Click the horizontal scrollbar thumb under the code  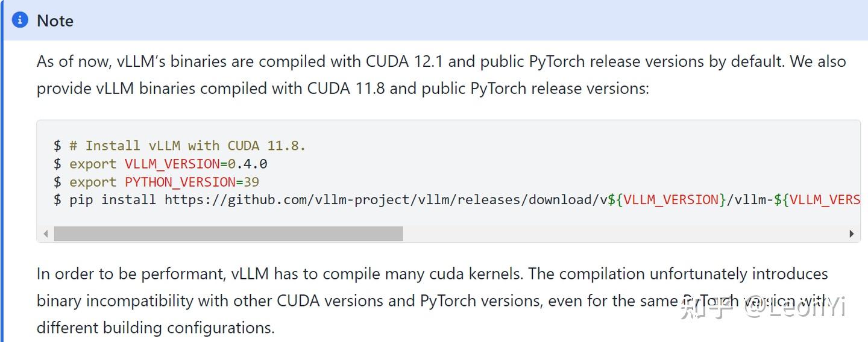click(228, 234)
